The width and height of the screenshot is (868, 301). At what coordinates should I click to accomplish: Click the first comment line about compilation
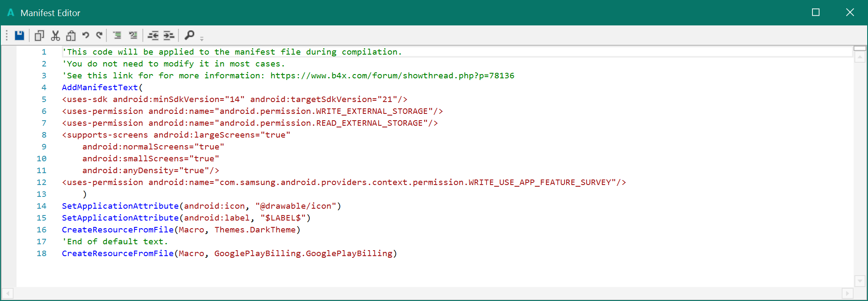pyautogui.click(x=232, y=52)
